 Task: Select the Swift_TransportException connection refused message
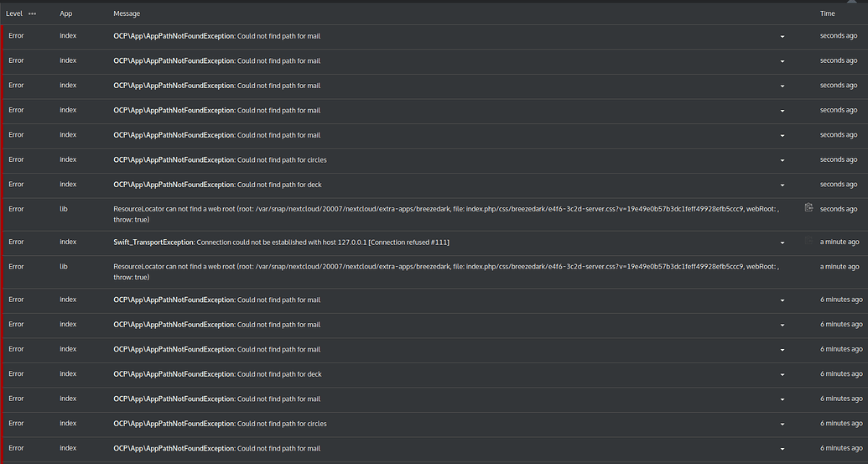click(281, 242)
